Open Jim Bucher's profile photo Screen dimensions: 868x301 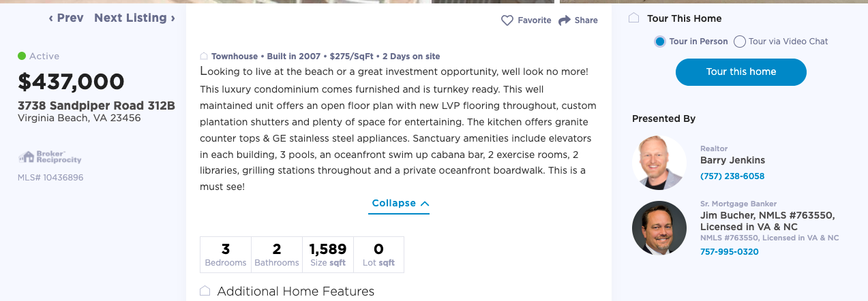click(659, 228)
